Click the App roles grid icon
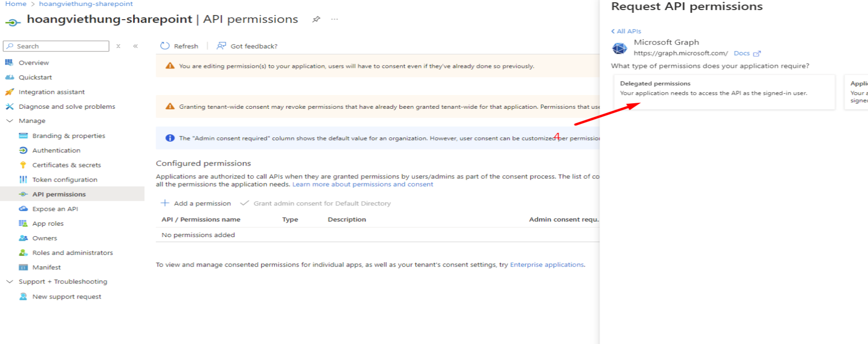The height and width of the screenshot is (344, 868). (23, 223)
